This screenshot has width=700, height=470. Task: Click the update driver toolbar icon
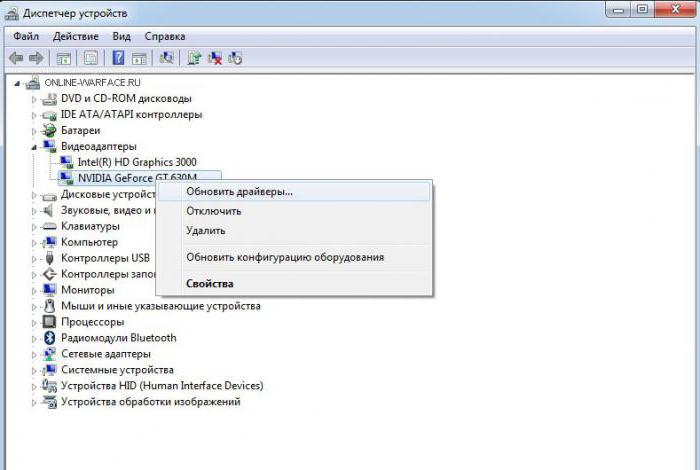click(x=194, y=58)
